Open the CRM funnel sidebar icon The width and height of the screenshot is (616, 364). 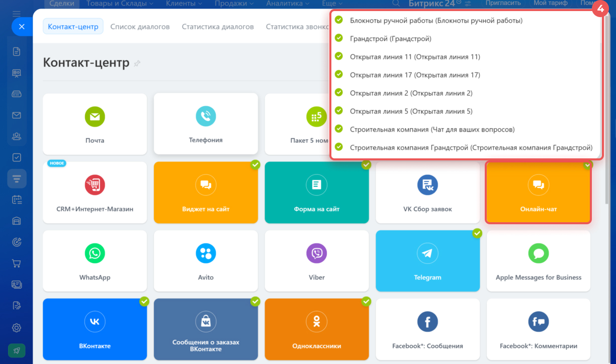(17, 178)
